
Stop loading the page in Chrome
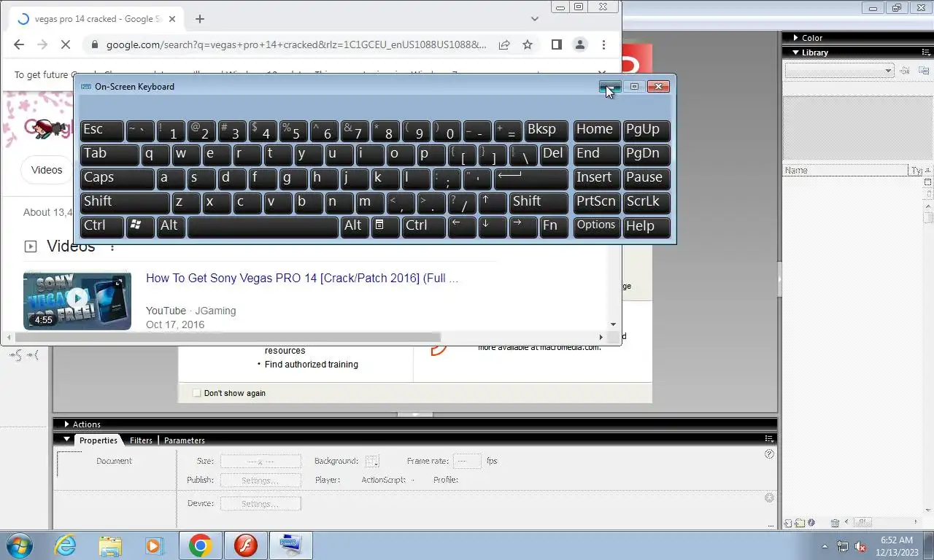click(65, 44)
